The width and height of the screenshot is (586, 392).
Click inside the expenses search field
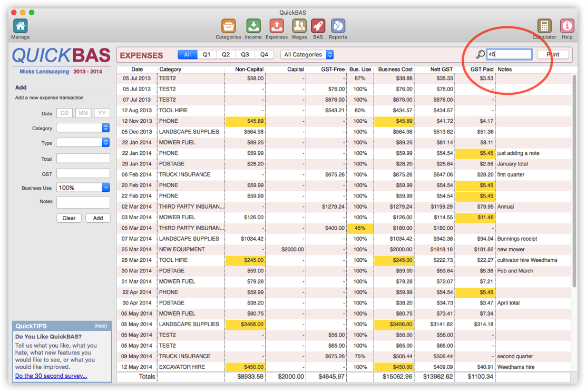coord(509,54)
